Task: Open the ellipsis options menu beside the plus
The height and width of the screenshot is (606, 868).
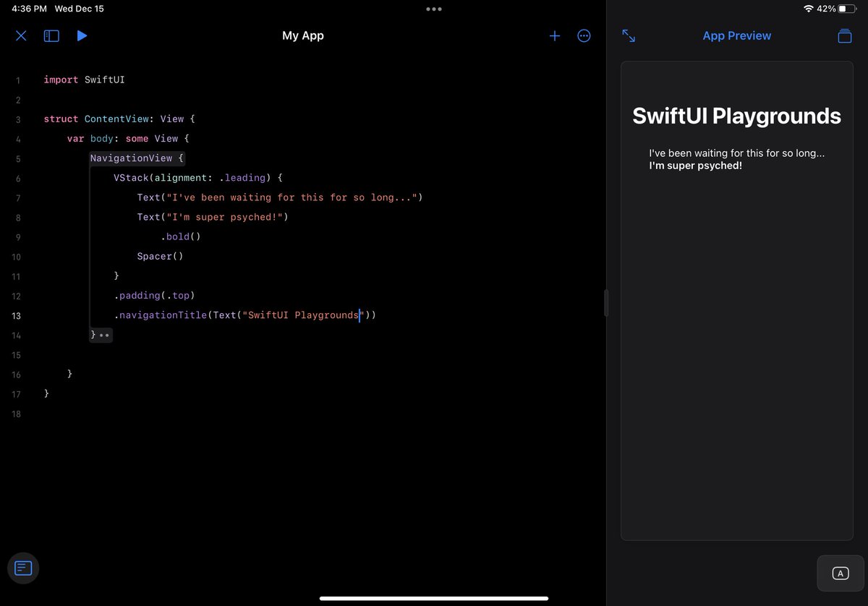Action: pos(584,35)
